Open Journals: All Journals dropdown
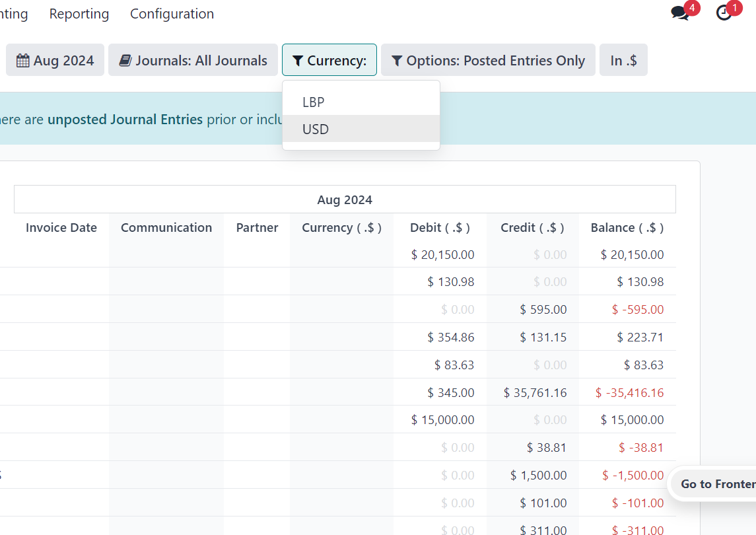 (x=193, y=60)
